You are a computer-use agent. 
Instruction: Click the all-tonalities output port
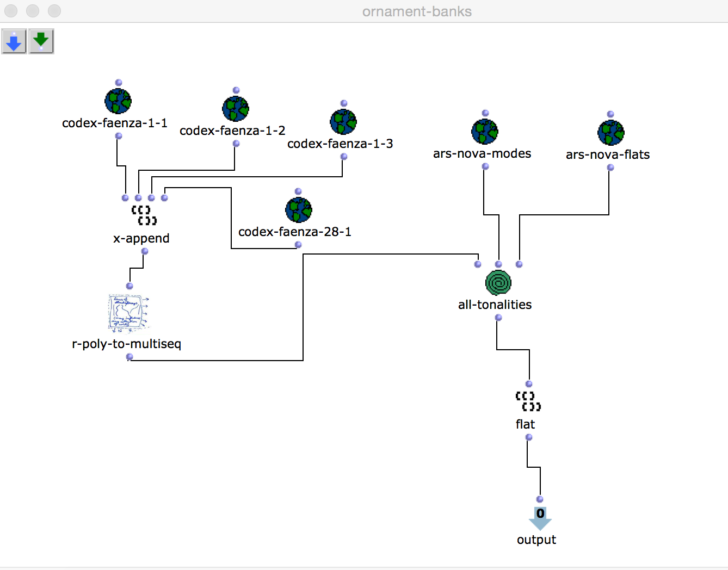pos(498,318)
